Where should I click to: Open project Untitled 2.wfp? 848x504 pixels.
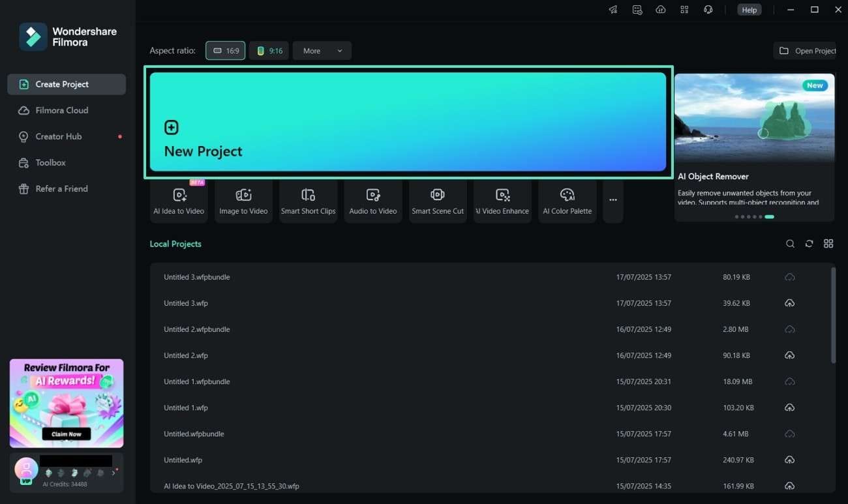click(492, 355)
